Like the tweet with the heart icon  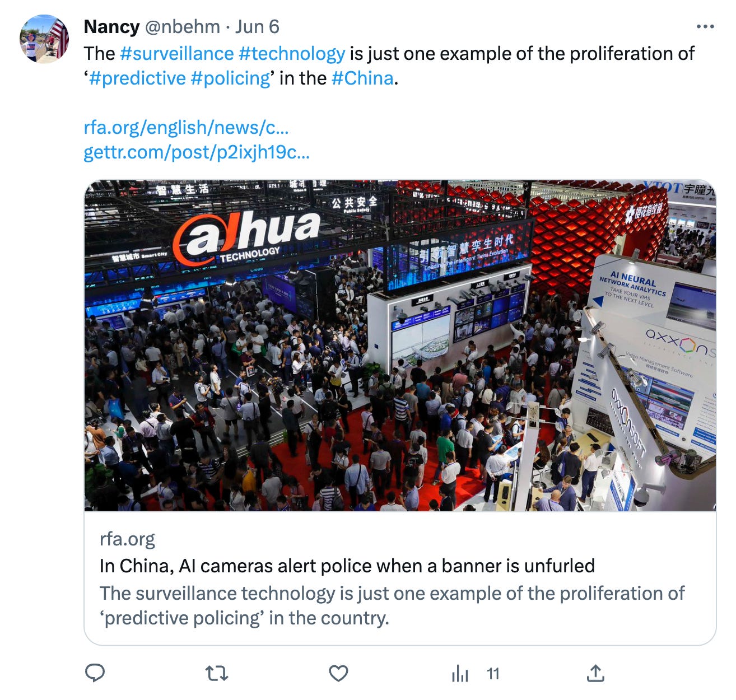pyautogui.click(x=338, y=673)
